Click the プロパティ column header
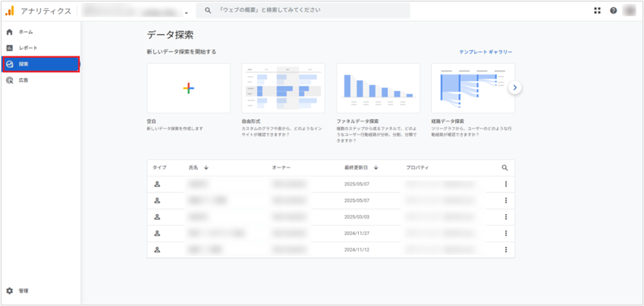This screenshot has width=644, height=306. tap(418, 168)
